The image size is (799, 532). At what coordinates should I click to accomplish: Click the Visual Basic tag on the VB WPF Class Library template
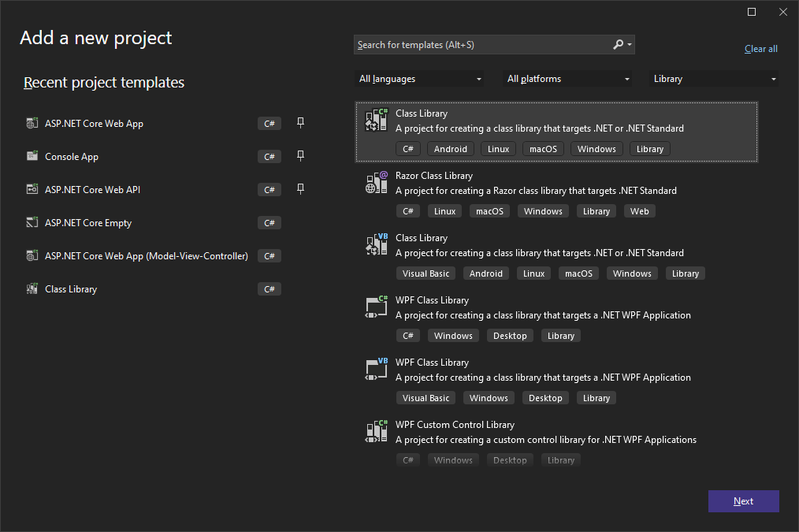tap(426, 397)
